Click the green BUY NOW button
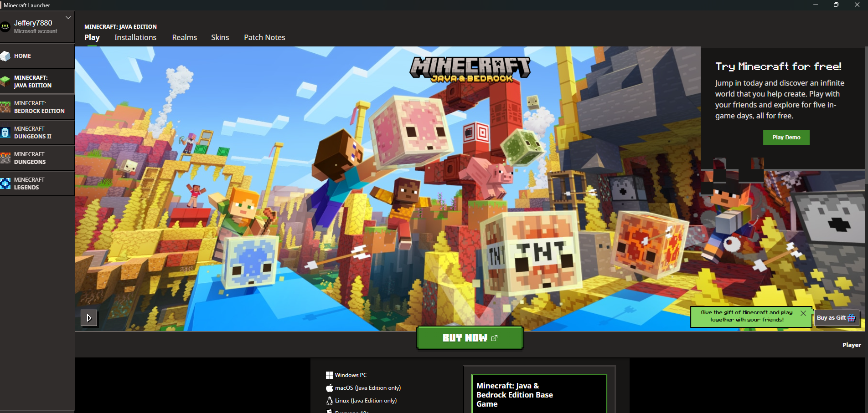Screen dimensions: 868x413 [x=470, y=338]
